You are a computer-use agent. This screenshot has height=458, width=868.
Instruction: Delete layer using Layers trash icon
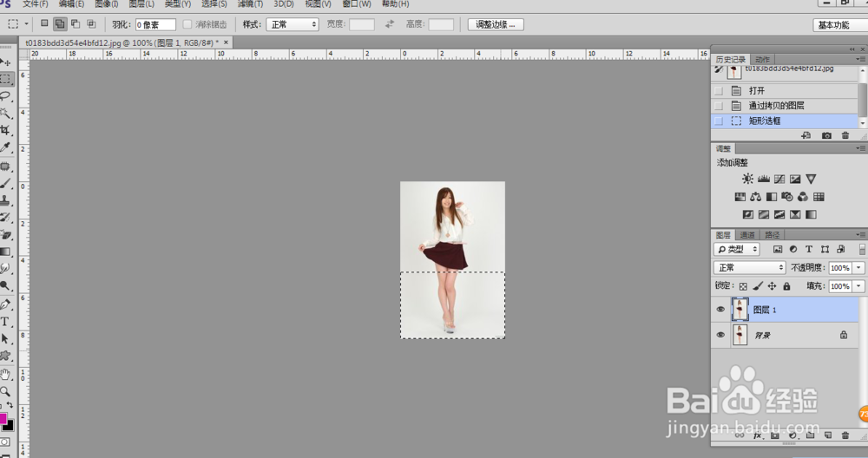tap(845, 435)
